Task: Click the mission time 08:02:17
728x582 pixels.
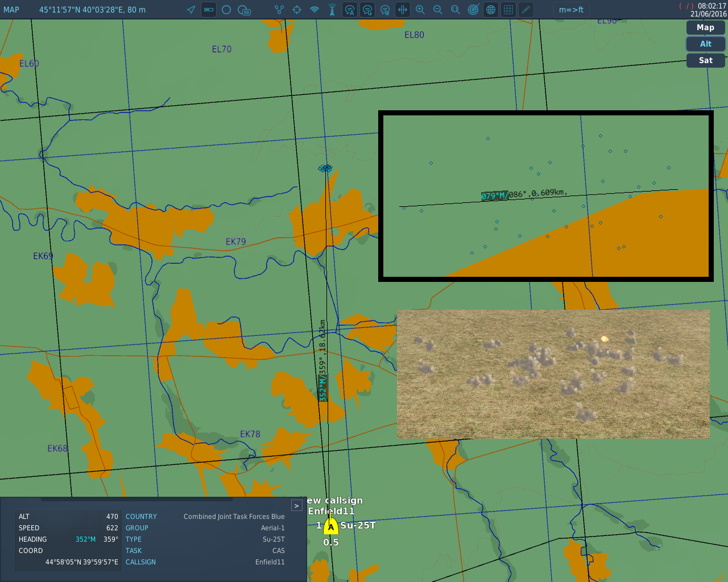Action: click(712, 6)
